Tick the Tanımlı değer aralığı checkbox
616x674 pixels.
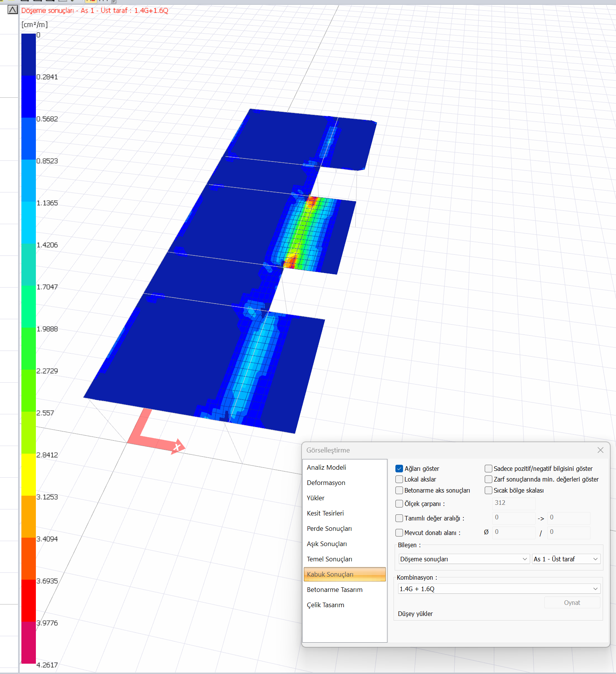point(399,518)
